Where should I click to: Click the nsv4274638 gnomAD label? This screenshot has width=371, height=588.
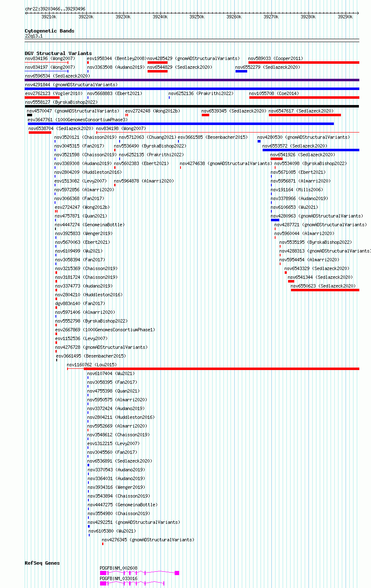tap(226, 163)
